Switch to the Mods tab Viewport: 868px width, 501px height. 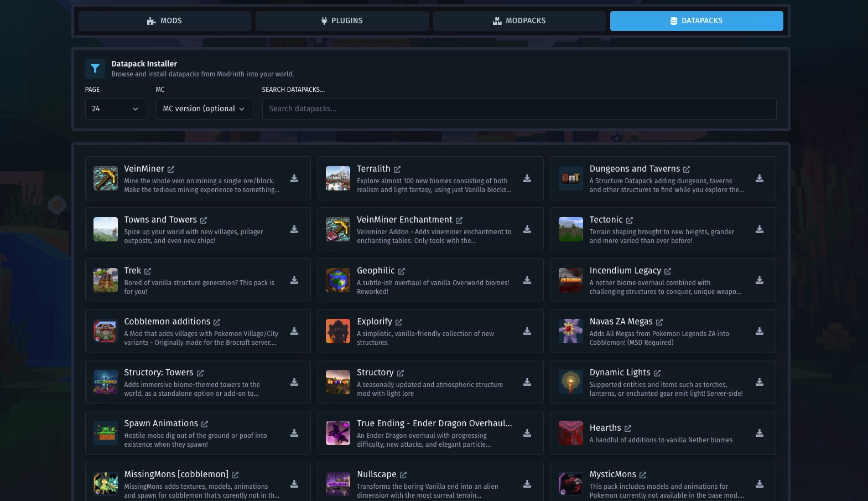coord(165,21)
